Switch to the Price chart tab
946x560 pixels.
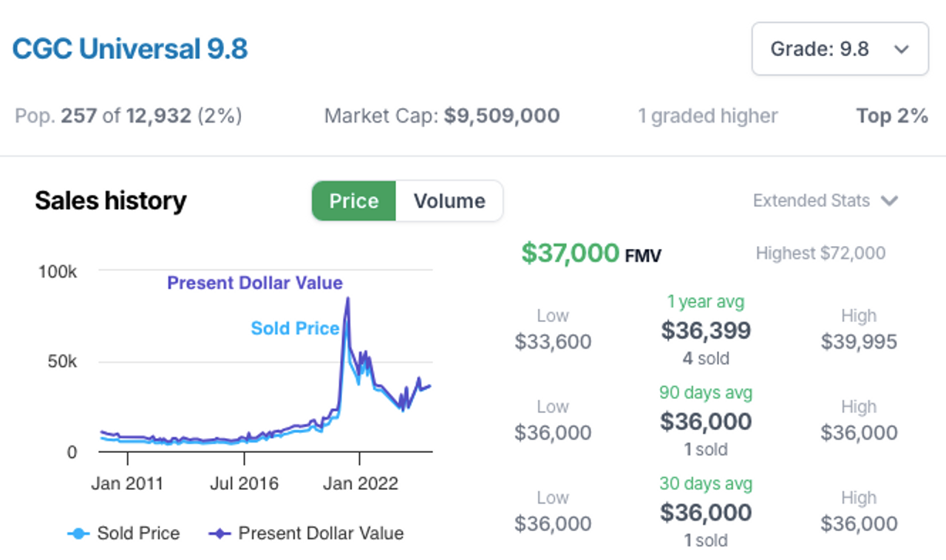(x=354, y=201)
